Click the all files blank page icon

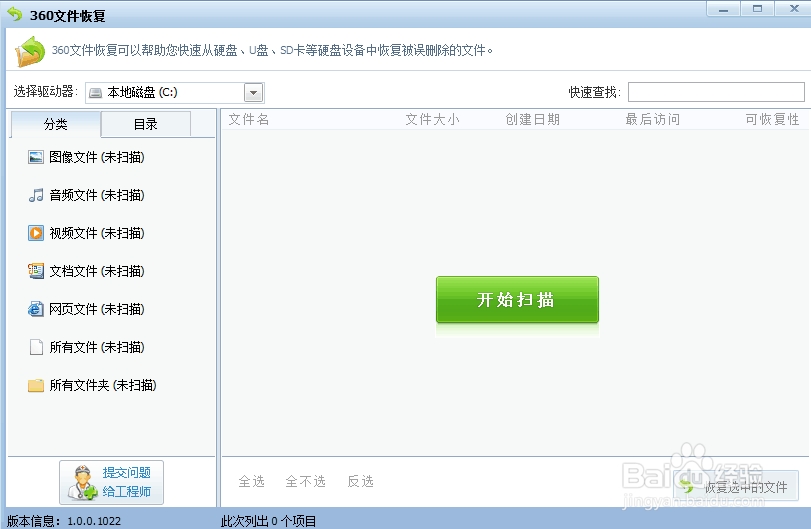[x=36, y=347]
